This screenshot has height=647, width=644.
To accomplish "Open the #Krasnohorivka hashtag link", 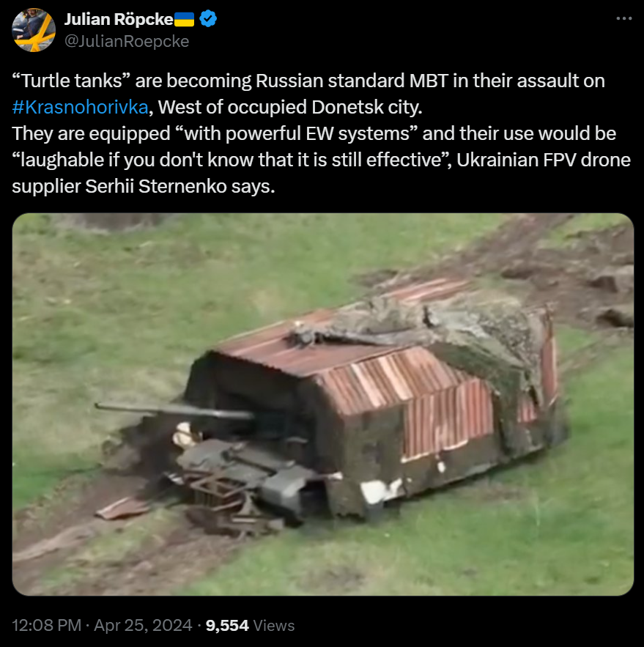I will click(80, 107).
